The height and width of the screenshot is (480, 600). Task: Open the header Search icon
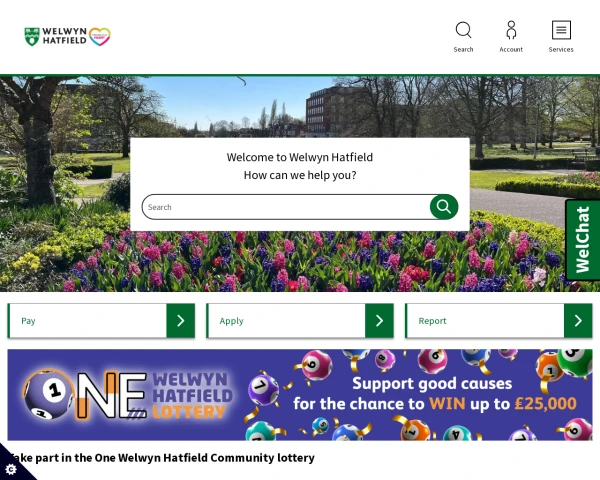click(x=463, y=37)
